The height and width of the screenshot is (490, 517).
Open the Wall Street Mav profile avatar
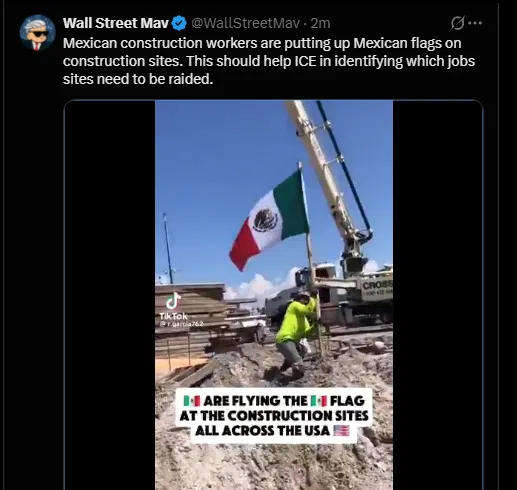[x=37, y=33]
